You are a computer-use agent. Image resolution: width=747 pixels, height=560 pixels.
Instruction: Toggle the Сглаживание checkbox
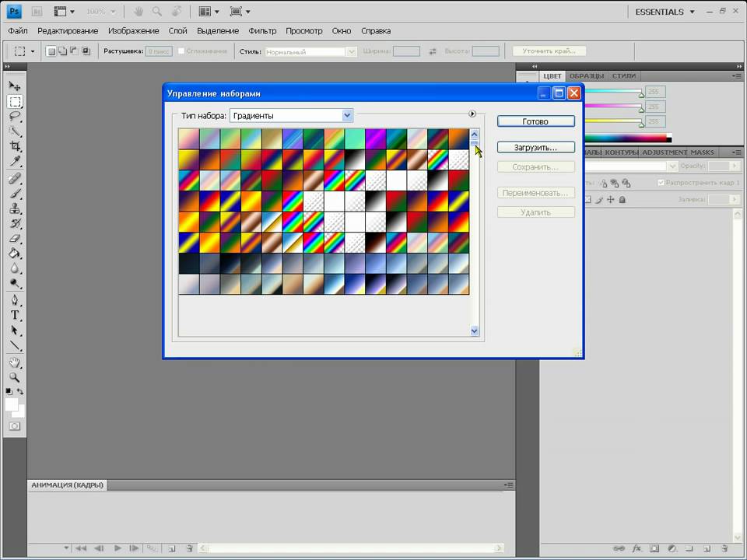[181, 51]
